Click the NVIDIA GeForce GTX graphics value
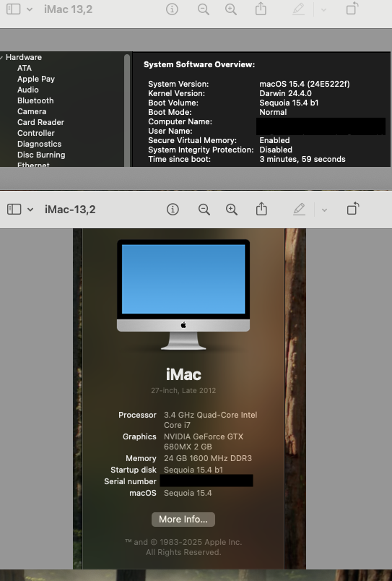The height and width of the screenshot is (581, 392). [x=204, y=442]
